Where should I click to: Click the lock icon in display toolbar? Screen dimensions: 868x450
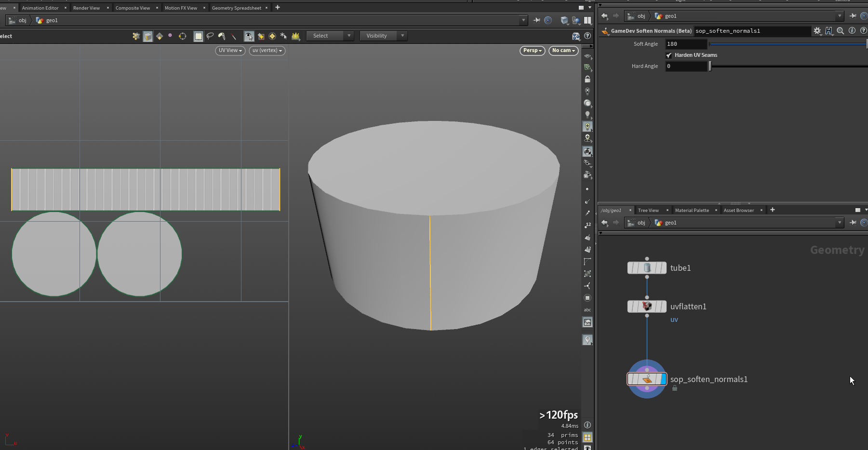[588, 79]
